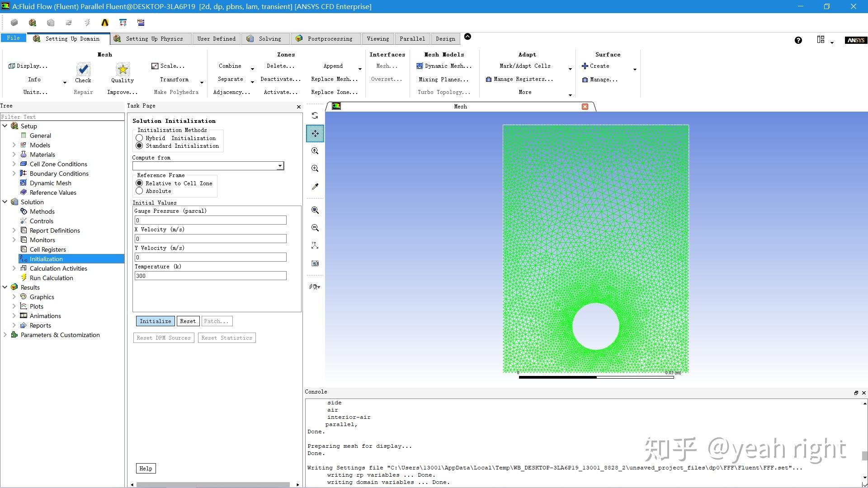Viewport: 868px width, 488px height.
Task: Choose Relative to Cell Zone option
Action: 139,183
